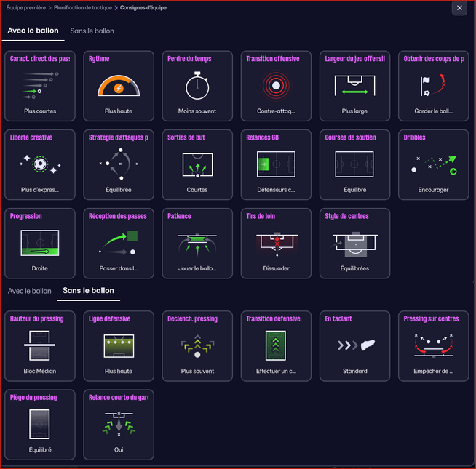Open the Ligne défensive instruction card
The height and width of the screenshot is (469, 476).
pyautogui.click(x=119, y=346)
